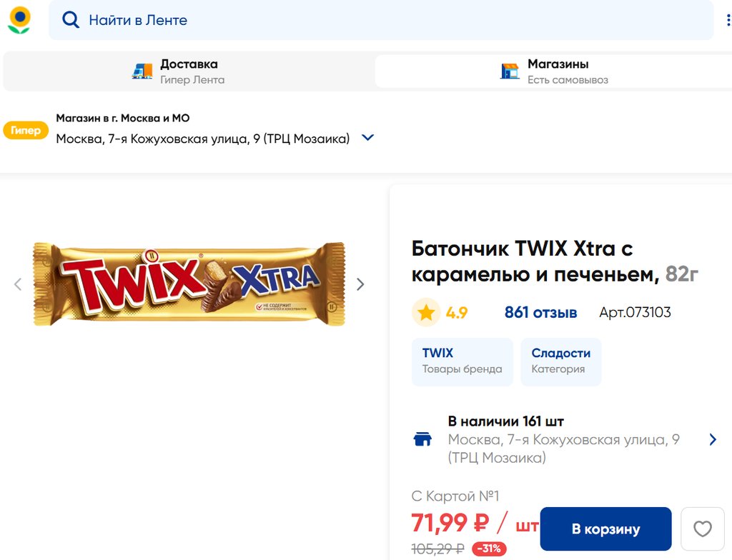Expand the store address dropdown chevron
732x560 pixels.
(368, 138)
